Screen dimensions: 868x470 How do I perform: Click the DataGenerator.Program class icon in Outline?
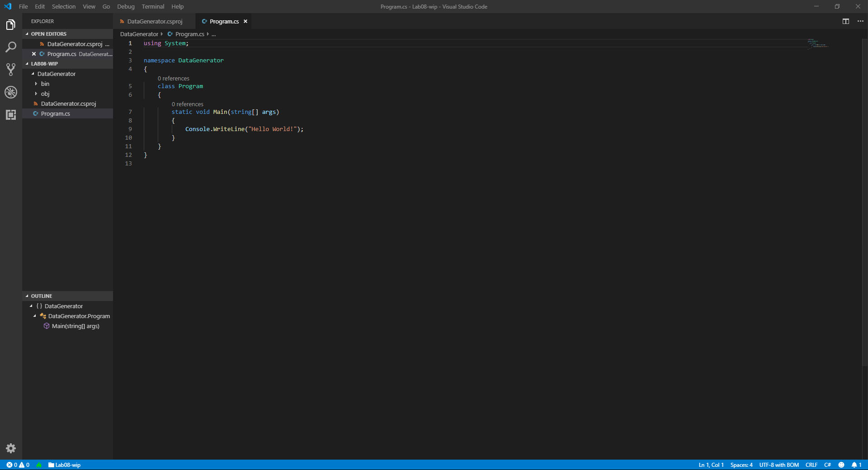point(43,316)
